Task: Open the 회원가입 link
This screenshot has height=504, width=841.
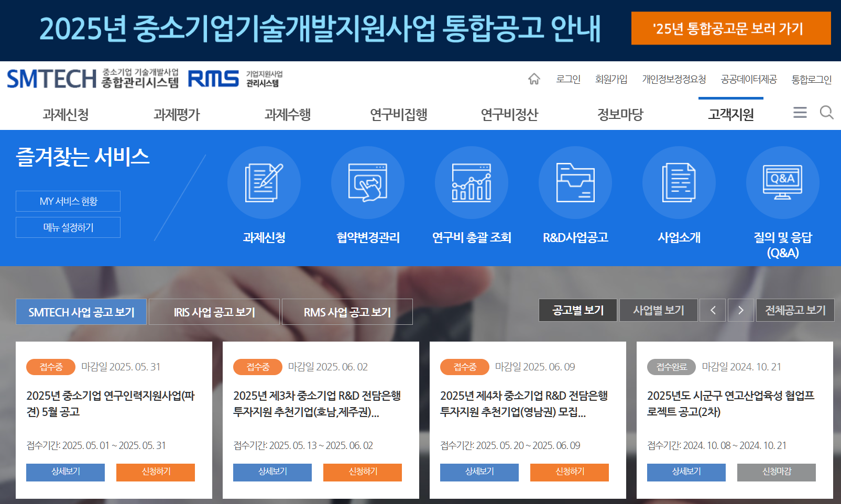Action: pyautogui.click(x=611, y=79)
